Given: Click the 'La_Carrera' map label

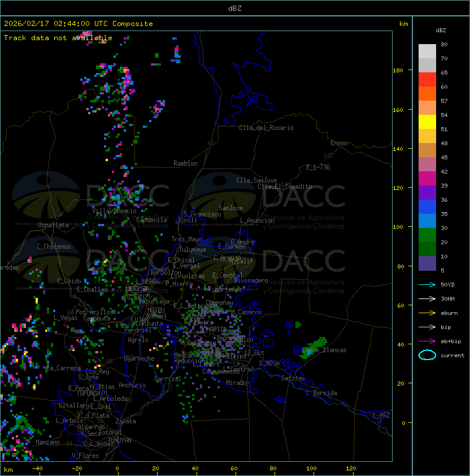Looking at the screenshot, I should coord(64,368).
